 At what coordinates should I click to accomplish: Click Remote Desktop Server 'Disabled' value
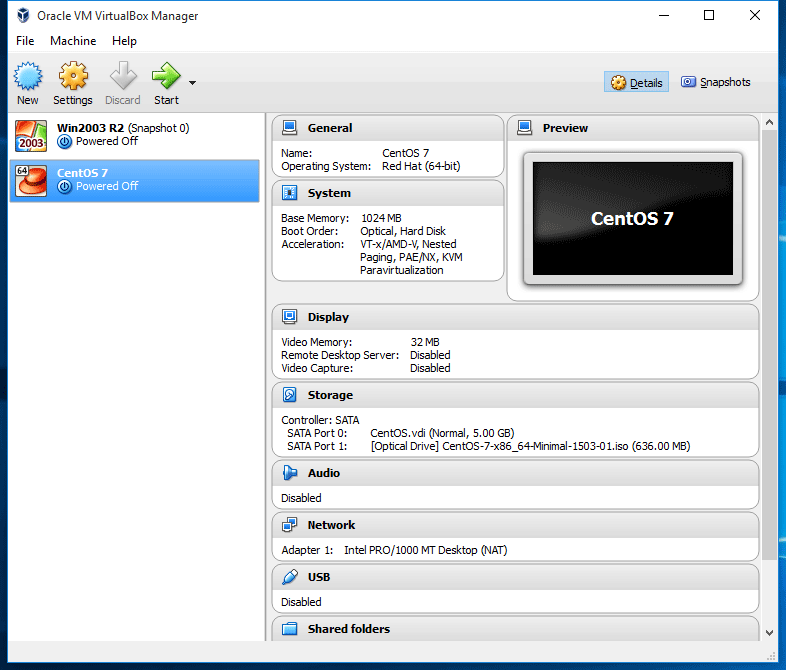click(430, 355)
